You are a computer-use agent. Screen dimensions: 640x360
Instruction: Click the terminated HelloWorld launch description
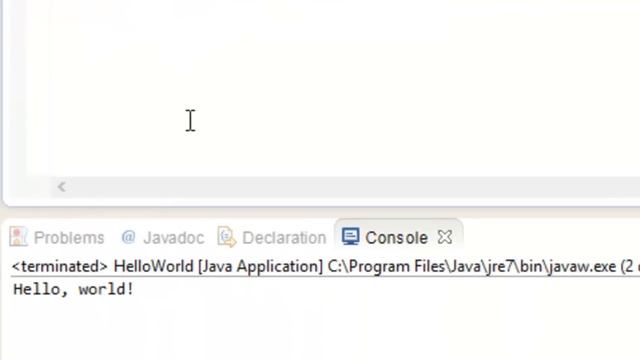click(x=326, y=267)
